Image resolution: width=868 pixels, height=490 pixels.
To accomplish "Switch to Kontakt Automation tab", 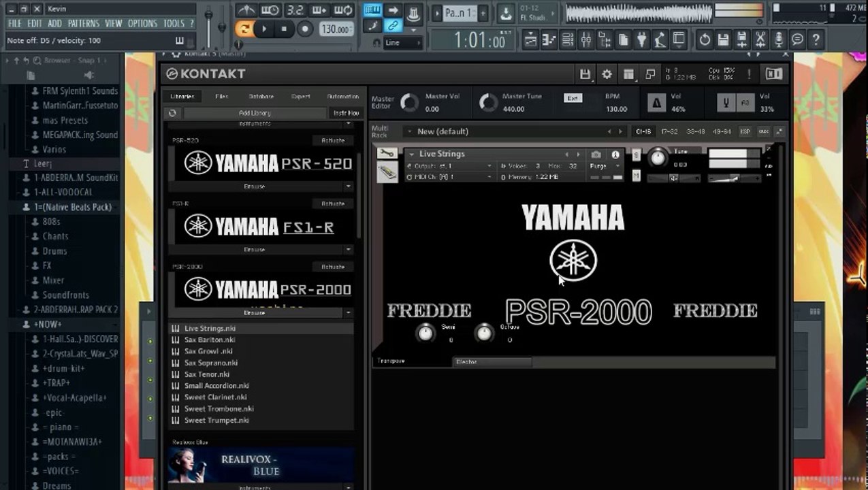I will [342, 97].
